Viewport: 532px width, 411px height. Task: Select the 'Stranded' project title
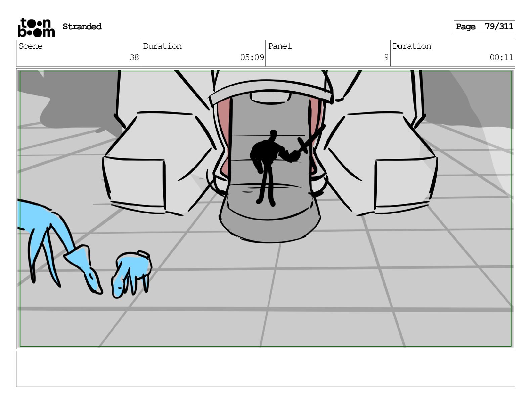82,27
